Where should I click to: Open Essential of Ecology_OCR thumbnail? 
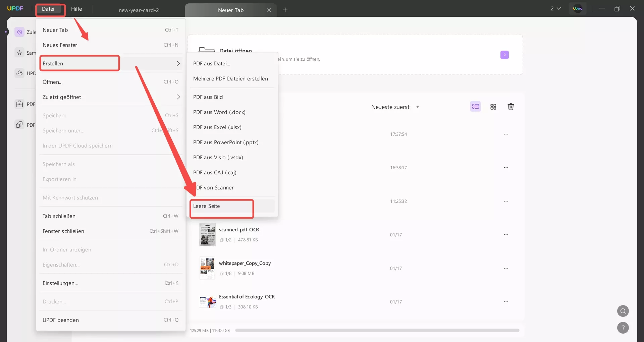pos(207,302)
